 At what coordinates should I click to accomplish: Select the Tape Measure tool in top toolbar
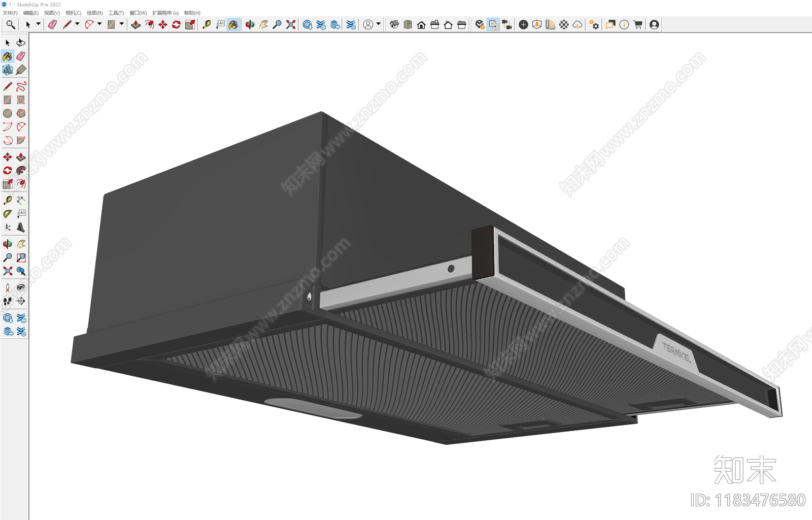coord(207,24)
